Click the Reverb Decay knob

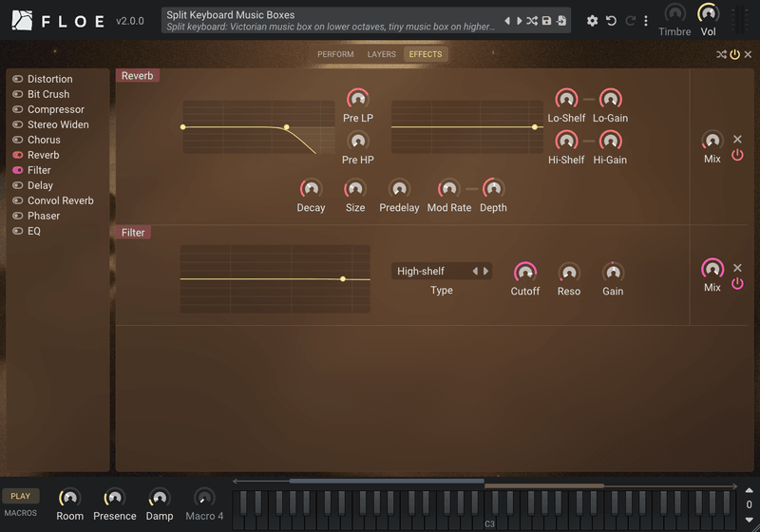click(312, 188)
